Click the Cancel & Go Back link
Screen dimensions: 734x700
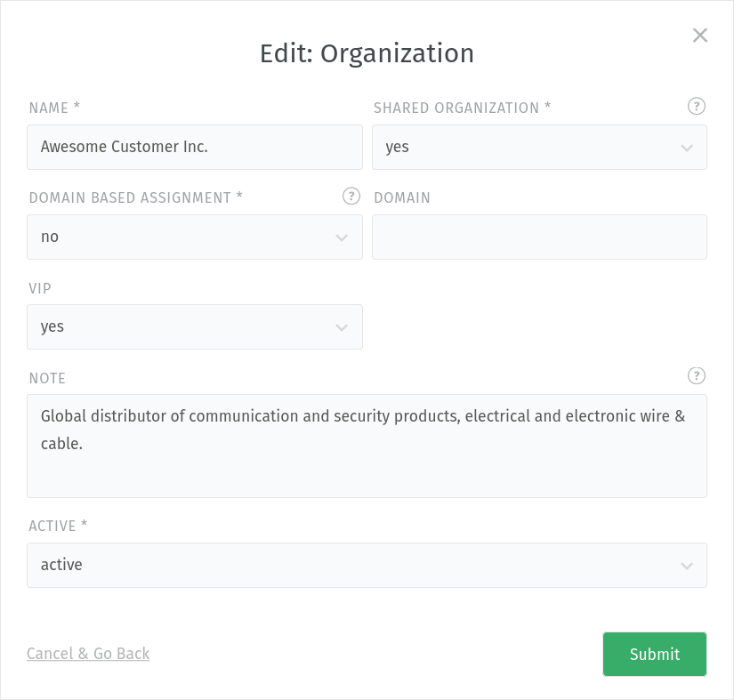88,654
